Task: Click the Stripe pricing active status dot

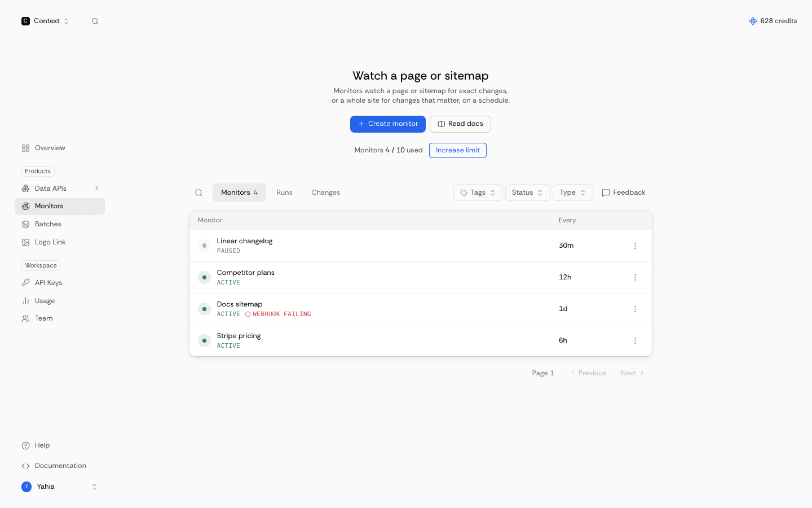Action: [x=204, y=341]
